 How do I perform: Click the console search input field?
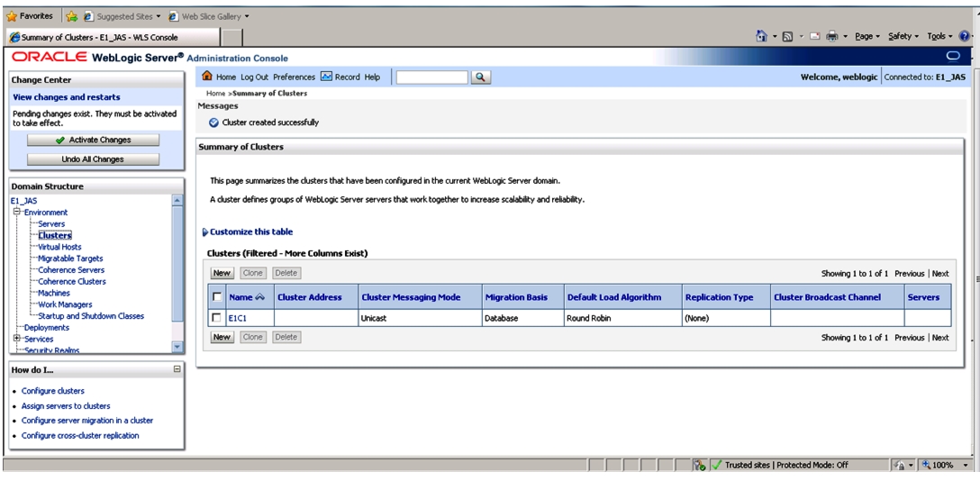pos(431,77)
